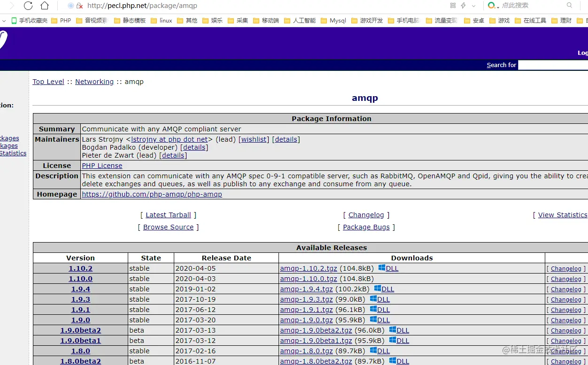
Task: Click the 2020-04-05 release date cell
Action: [x=226, y=268]
